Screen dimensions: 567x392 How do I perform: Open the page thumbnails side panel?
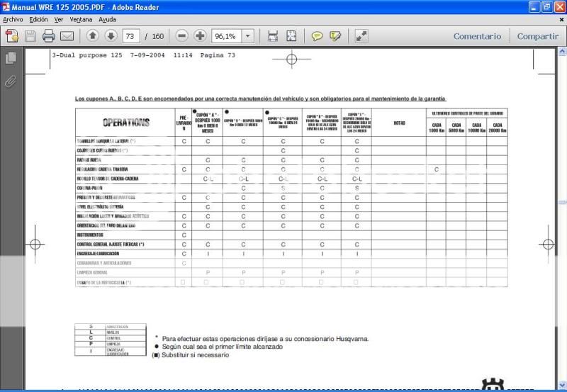click(x=11, y=58)
